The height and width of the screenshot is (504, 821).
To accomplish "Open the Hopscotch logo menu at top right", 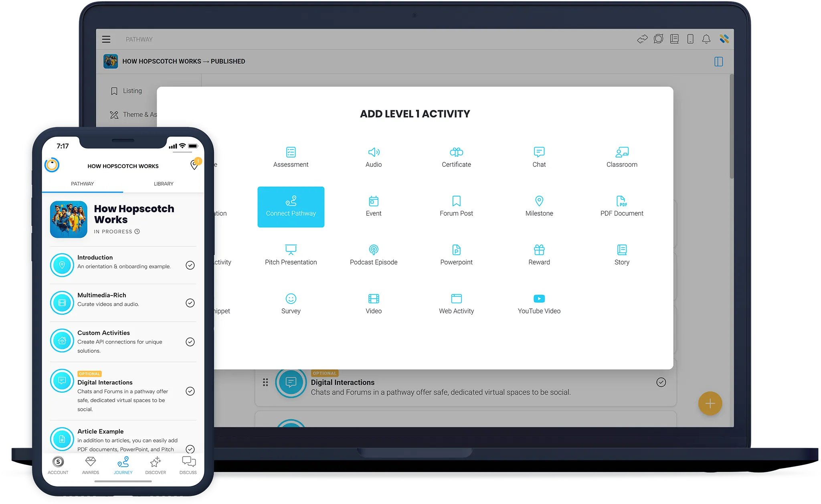I will [x=724, y=39].
